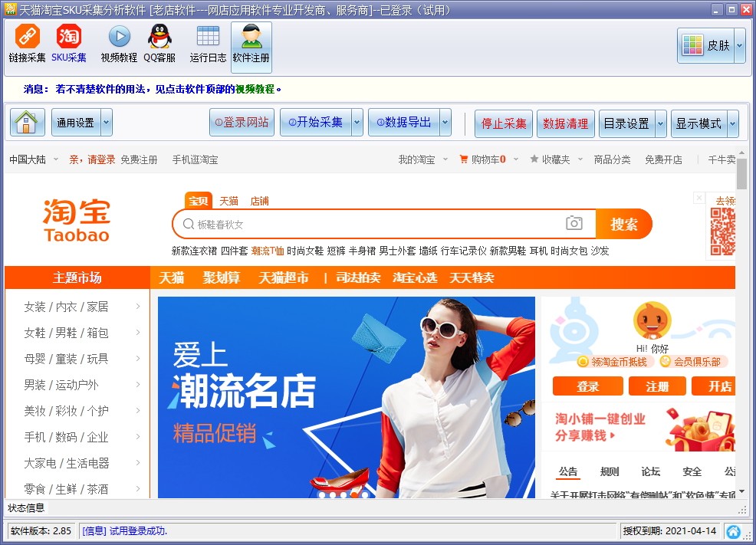Close the QR code panel
The height and width of the screenshot is (545, 756).
pos(698,198)
